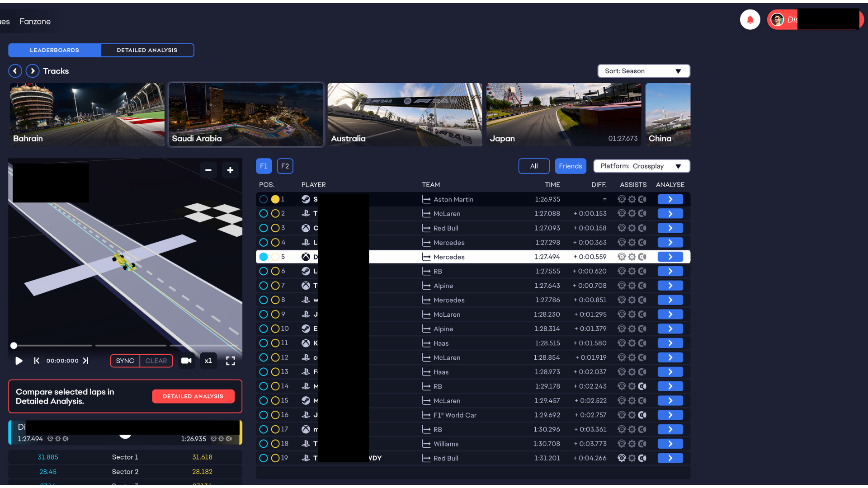The height and width of the screenshot is (488, 868).
Task: Open the Platform: Crossplay dropdown
Action: [x=641, y=166]
